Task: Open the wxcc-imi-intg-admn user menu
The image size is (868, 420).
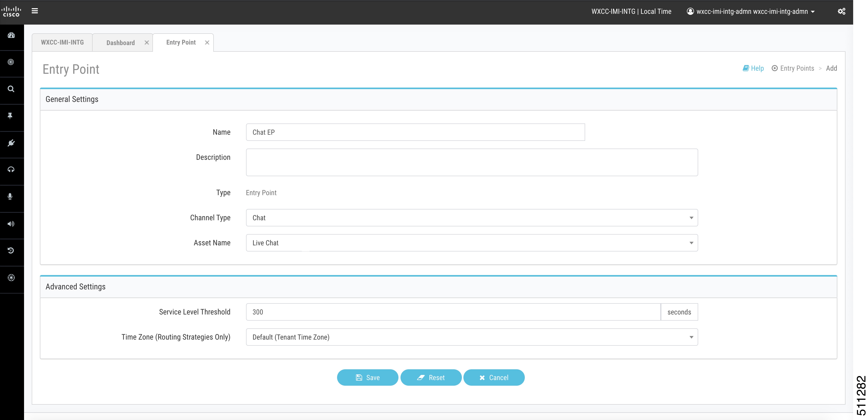Action: (751, 11)
